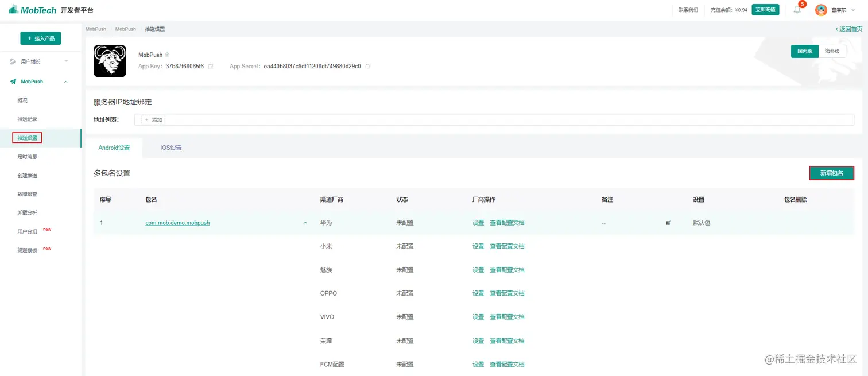The height and width of the screenshot is (376, 868).
Task: Click 充值余额 ¥0.94 text
Action: point(729,10)
